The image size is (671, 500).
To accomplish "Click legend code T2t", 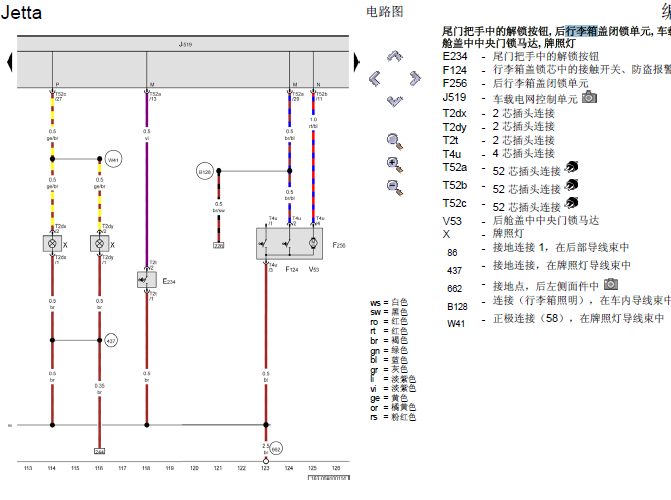I will (x=451, y=140).
